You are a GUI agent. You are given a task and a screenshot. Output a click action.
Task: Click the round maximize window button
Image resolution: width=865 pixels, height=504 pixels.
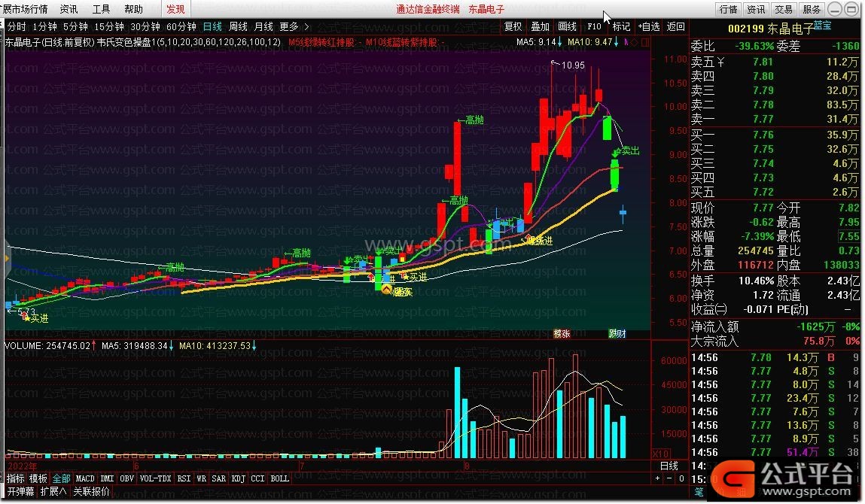[851, 9]
